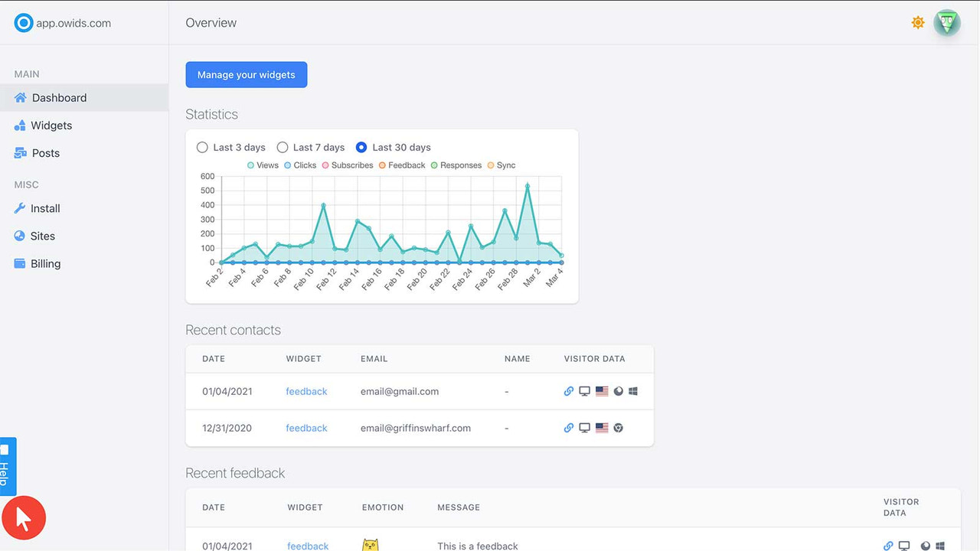Click the Manage your widgets button
Image resolution: width=980 pixels, height=551 pixels.
point(246,74)
